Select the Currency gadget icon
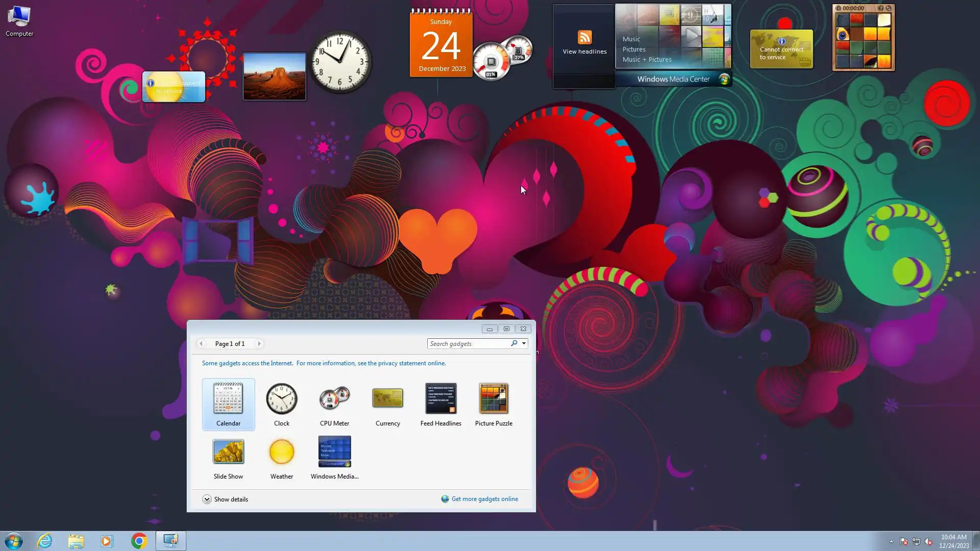The width and height of the screenshot is (980, 551). point(387,399)
